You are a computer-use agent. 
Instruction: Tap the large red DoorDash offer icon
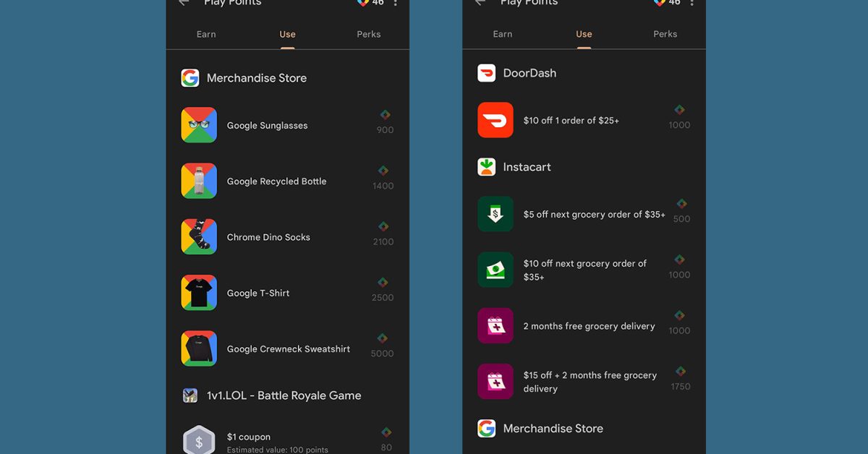pos(495,120)
